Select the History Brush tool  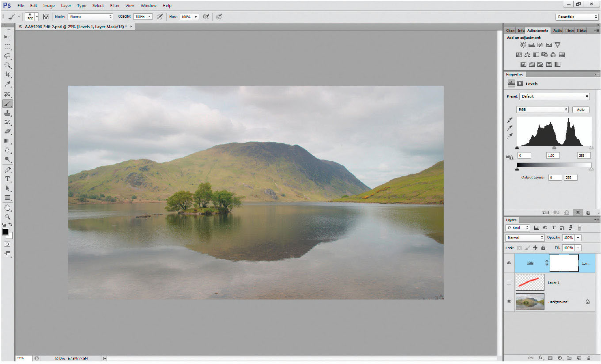pos(8,122)
